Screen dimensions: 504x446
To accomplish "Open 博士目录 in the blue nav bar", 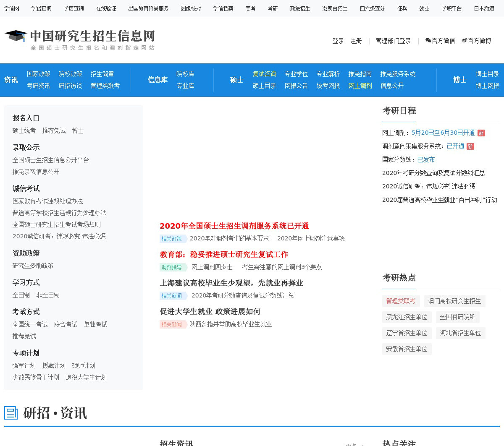I will coord(487,74).
